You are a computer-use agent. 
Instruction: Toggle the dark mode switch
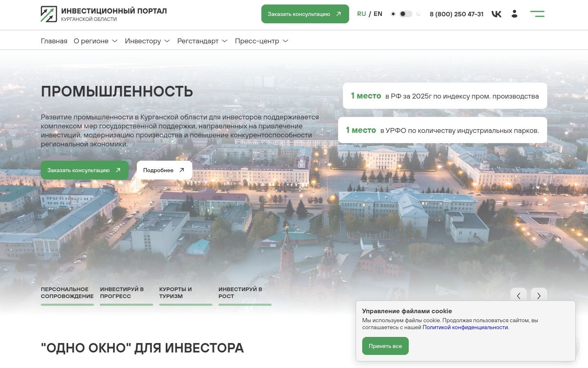click(405, 14)
